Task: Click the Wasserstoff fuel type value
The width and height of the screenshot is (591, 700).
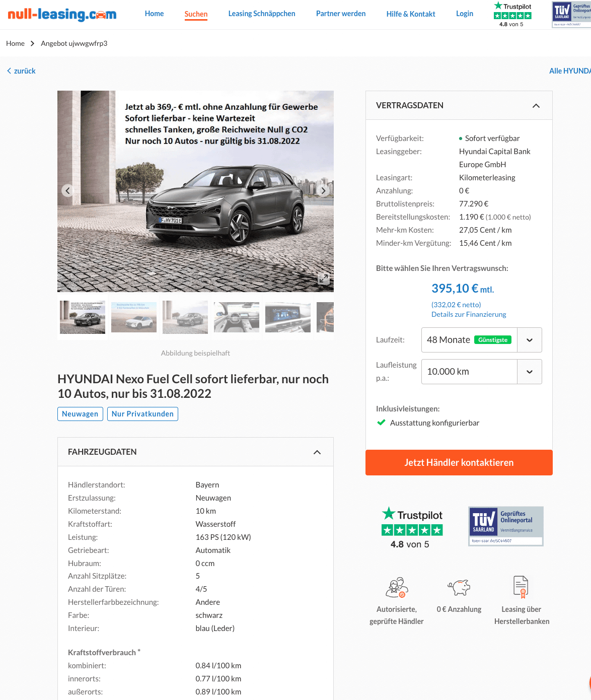Action: 215,524
